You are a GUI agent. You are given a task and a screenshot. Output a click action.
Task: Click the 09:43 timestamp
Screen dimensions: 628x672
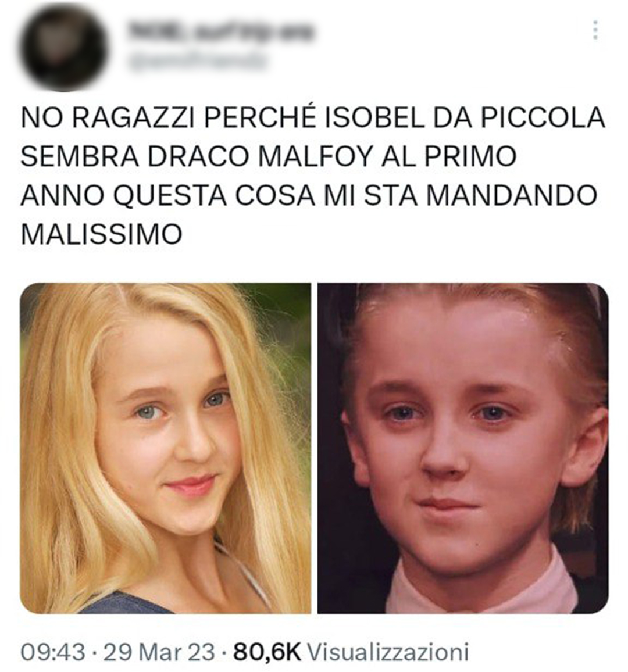(53, 652)
